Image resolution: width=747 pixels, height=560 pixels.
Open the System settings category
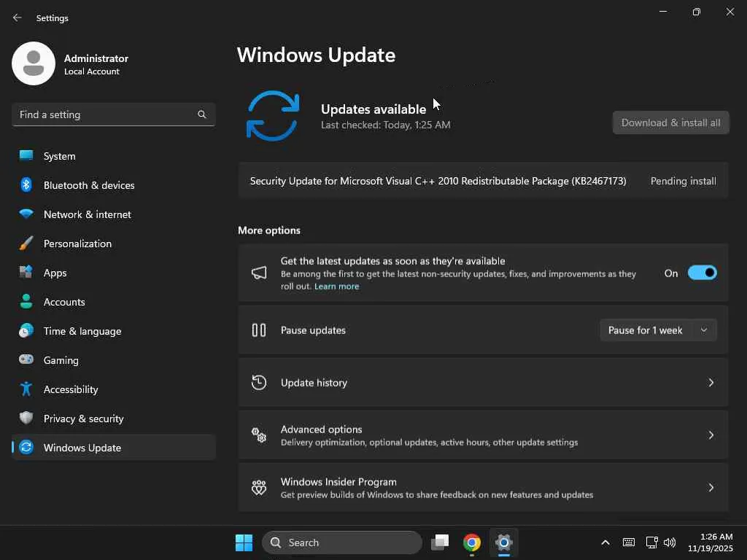click(x=113, y=156)
